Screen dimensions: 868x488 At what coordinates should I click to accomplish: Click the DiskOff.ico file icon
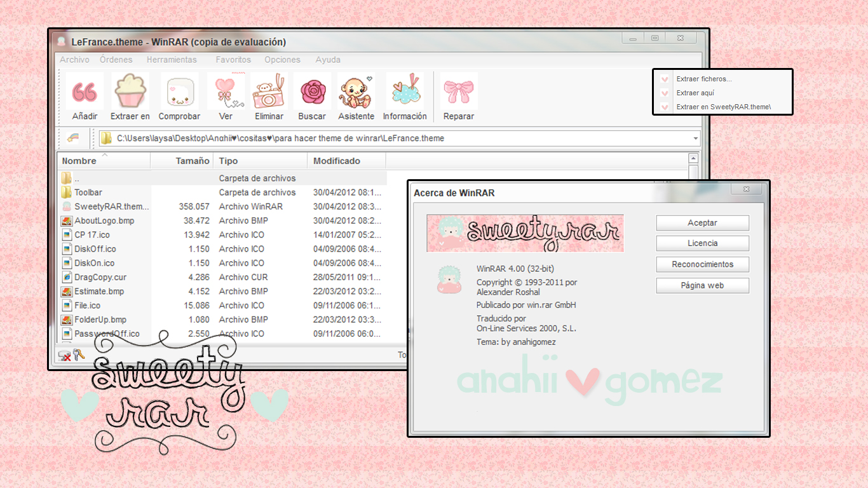66,248
